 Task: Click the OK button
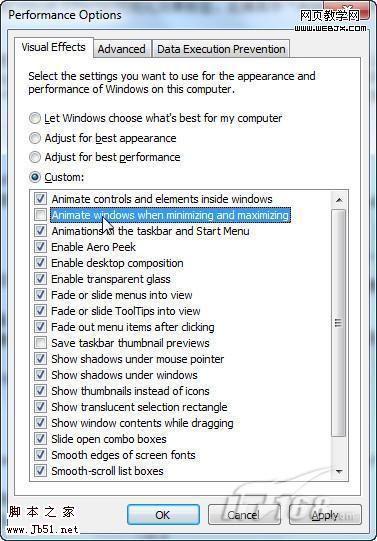[x=163, y=515]
